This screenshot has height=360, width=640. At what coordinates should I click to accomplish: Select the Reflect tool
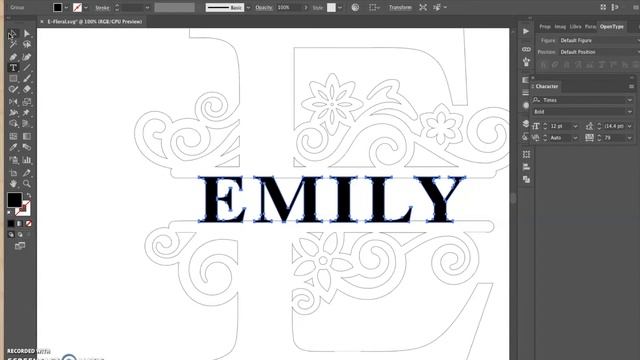point(13,102)
